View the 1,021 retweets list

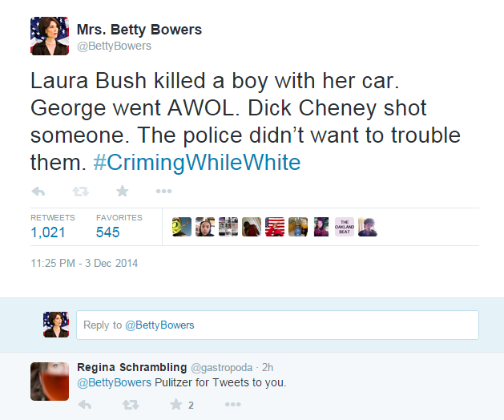coord(47,232)
